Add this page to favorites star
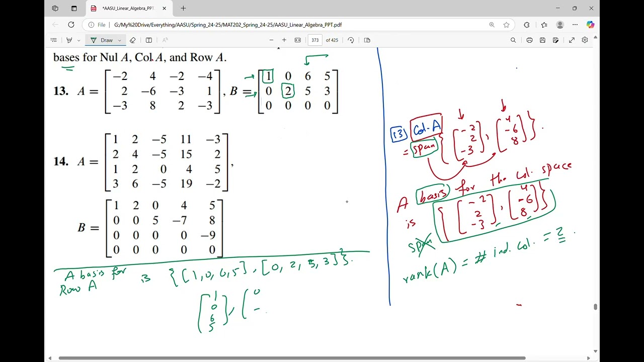Viewport: 644px width, 362px height. [x=506, y=25]
